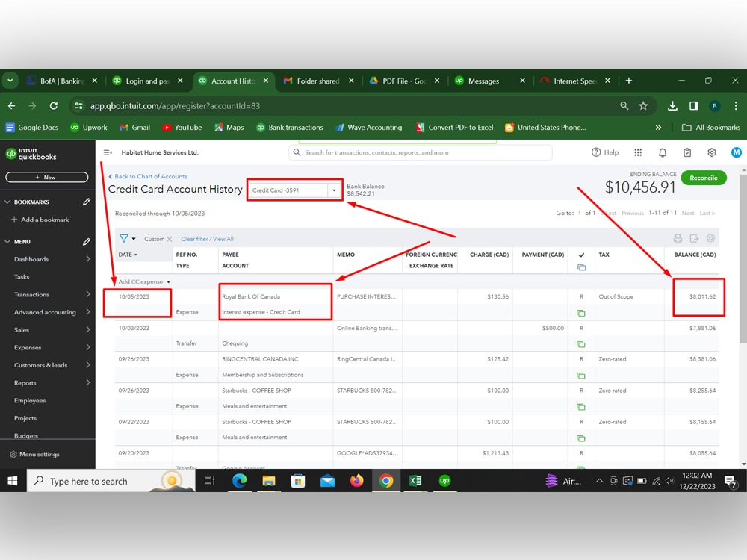Screen dimensions: 747x560
Task: Expand Reports submenu
Action: click(x=88, y=382)
